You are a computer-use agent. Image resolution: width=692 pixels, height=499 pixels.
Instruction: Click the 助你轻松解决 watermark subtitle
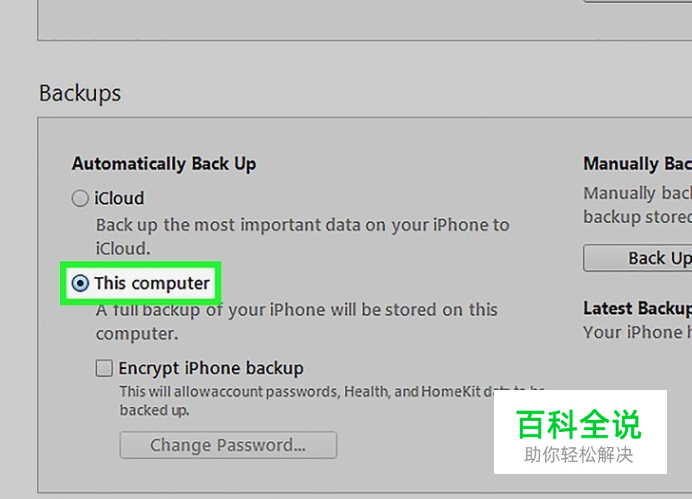coord(579,455)
